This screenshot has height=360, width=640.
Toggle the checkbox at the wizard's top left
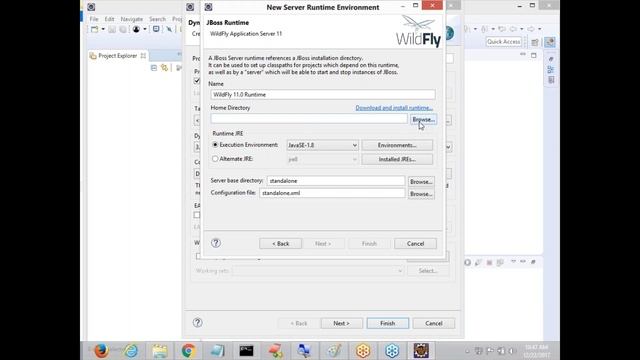(197, 81)
